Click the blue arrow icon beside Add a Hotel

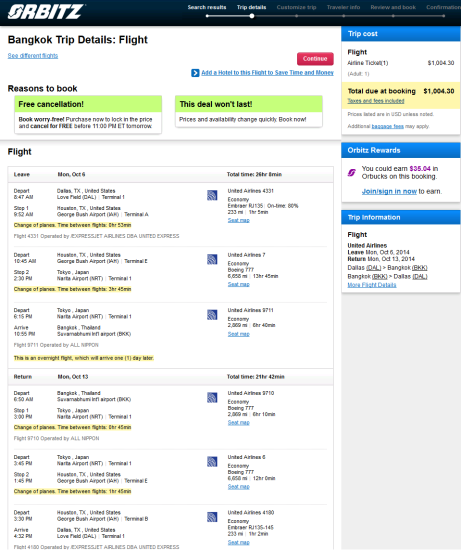(195, 73)
